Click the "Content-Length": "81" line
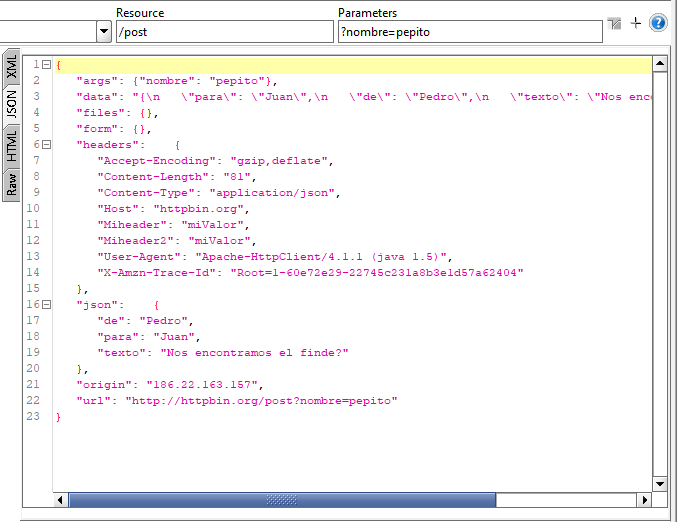The height and width of the screenshot is (522, 679). (x=177, y=177)
